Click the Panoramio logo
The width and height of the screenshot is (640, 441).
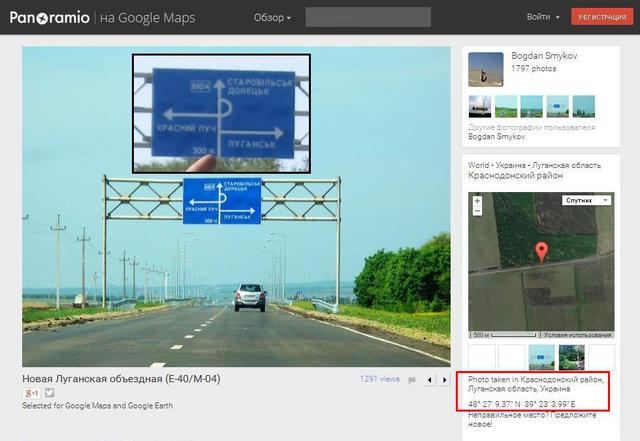50,18
